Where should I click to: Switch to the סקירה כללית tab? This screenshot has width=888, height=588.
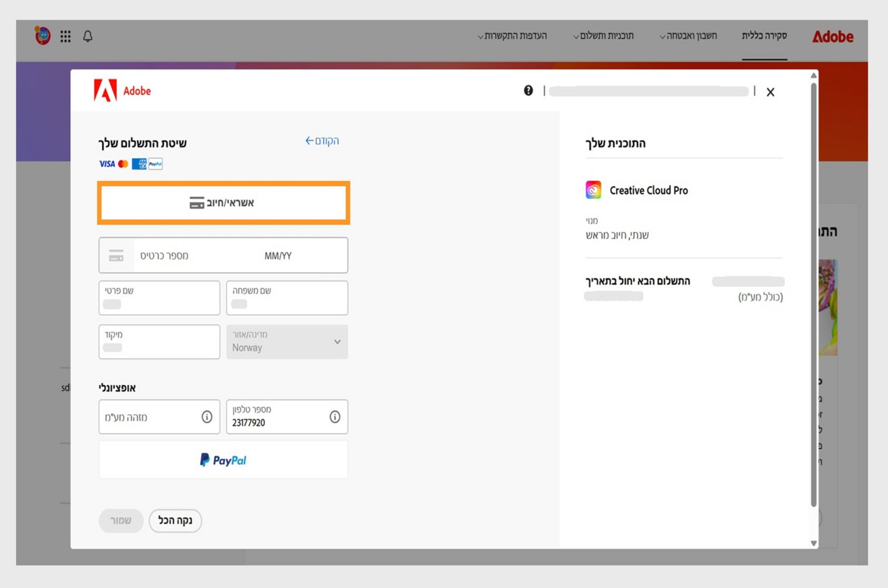[765, 36]
